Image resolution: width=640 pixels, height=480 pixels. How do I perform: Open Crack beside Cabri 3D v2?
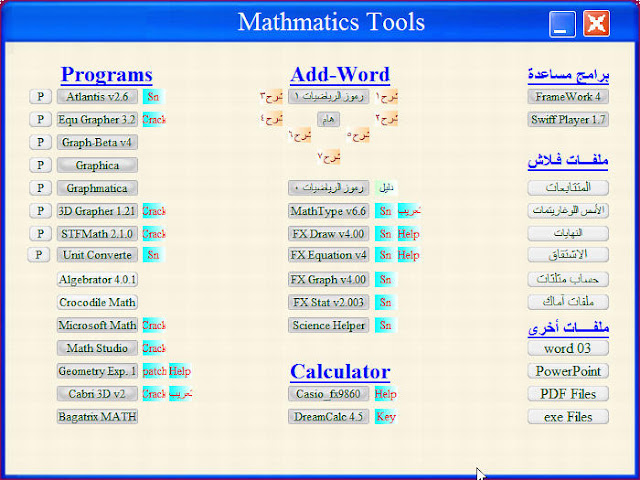tap(154, 394)
